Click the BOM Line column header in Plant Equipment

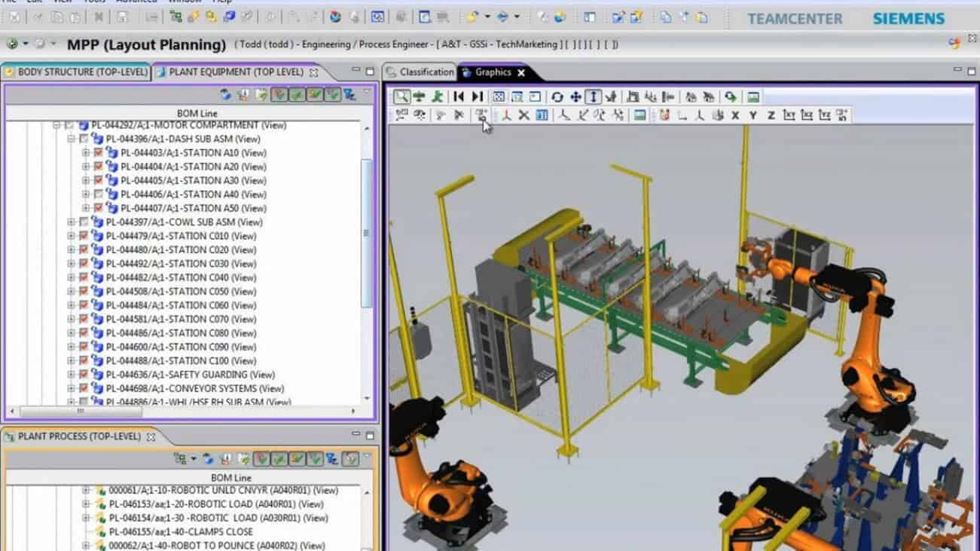[198, 113]
